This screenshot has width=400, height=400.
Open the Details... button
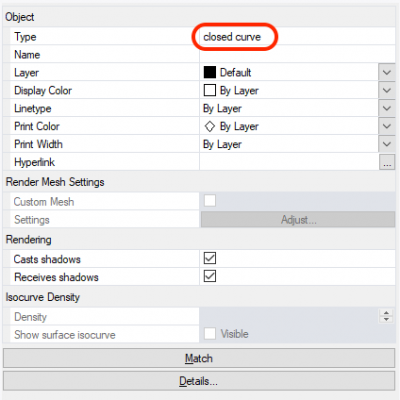(199, 381)
